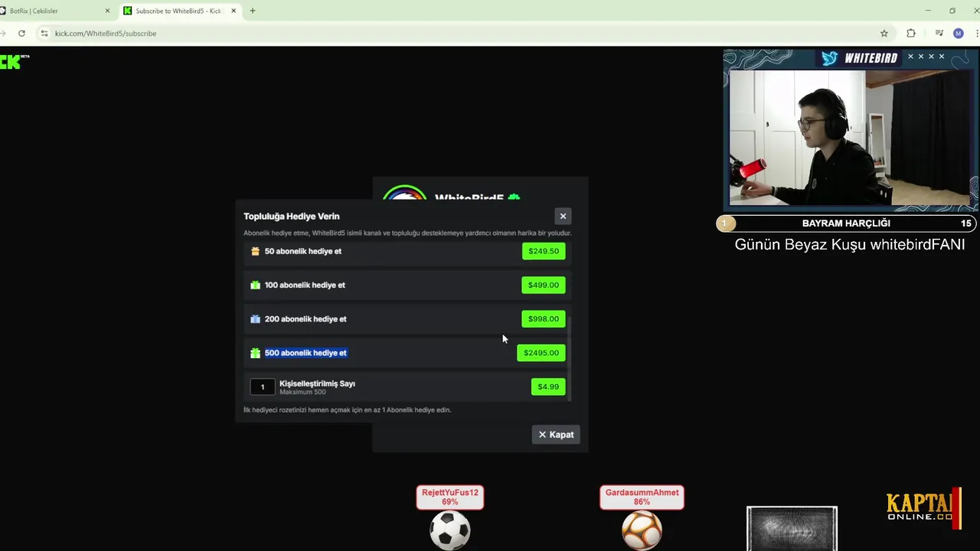Click the GardasummAhmet 86% label
980x551 pixels.
click(642, 497)
